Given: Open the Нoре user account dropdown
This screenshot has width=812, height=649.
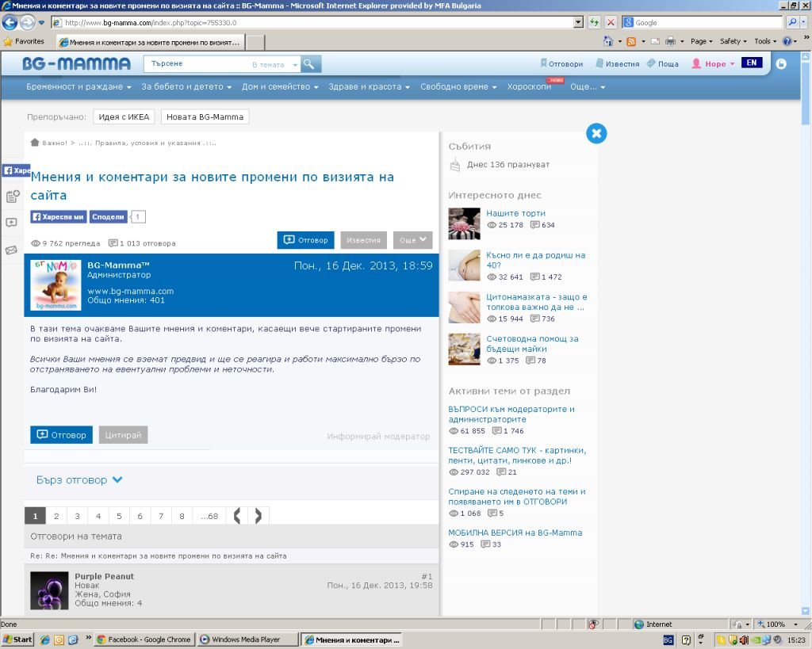Looking at the screenshot, I should click(x=714, y=64).
